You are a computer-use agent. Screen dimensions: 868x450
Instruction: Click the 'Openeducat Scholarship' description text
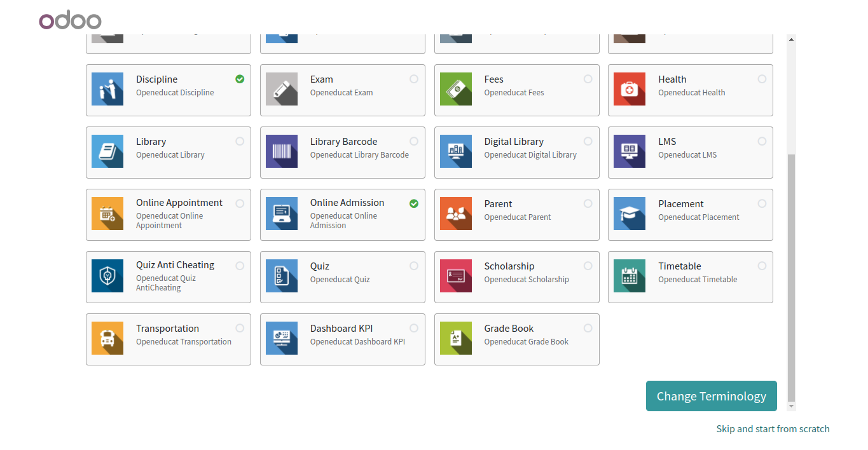click(x=527, y=280)
